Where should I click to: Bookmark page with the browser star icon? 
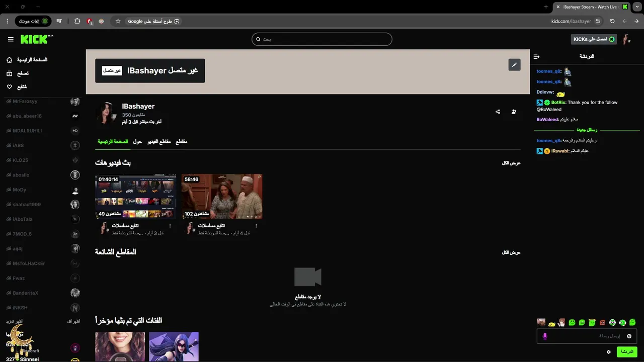tap(118, 21)
